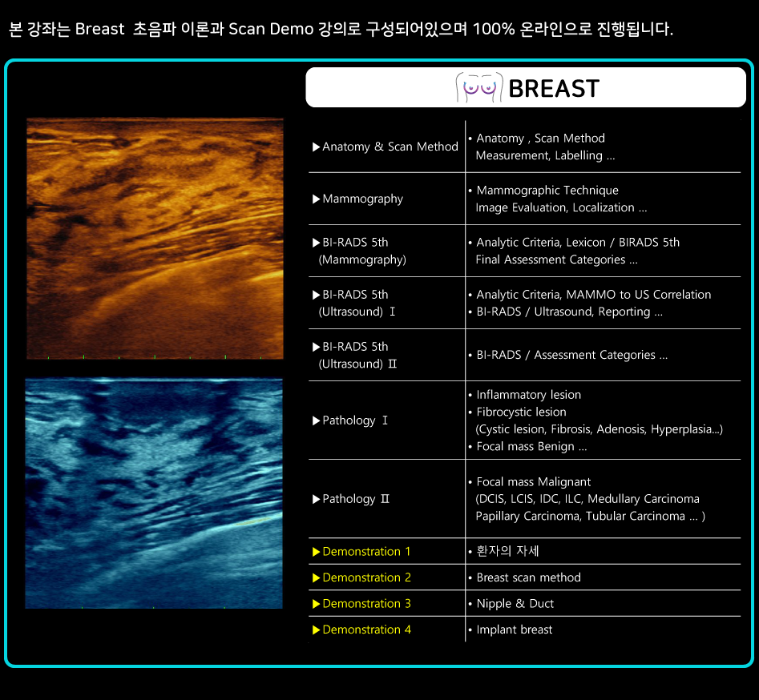Select the BI-RADS 5th (Ultrasound) I label
Image resolution: width=759 pixels, height=700 pixels.
[x=357, y=304]
